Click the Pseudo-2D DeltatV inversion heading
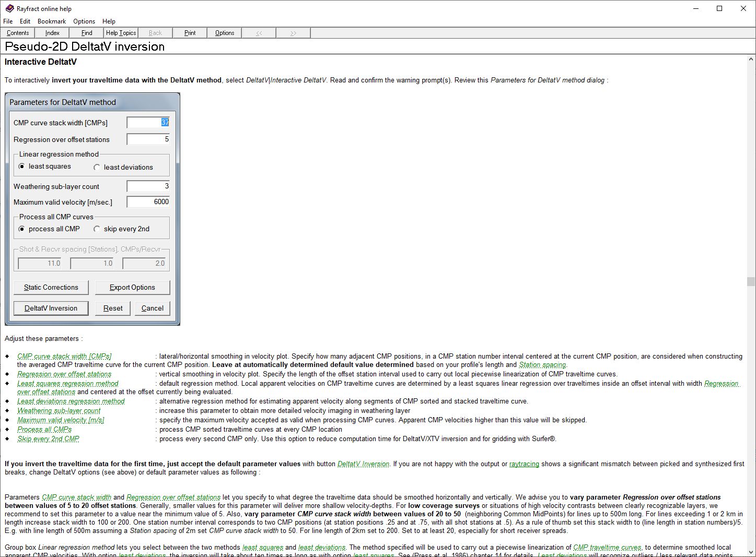 [85, 46]
